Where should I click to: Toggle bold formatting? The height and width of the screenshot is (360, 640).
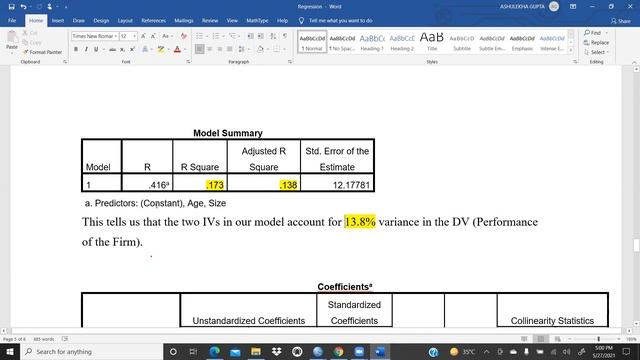[x=76, y=49]
